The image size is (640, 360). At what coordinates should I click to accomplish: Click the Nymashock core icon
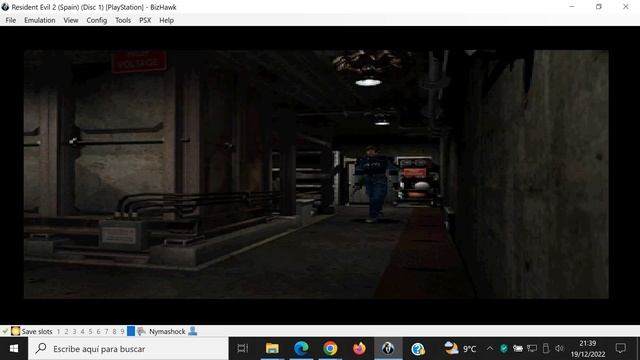coord(141,331)
